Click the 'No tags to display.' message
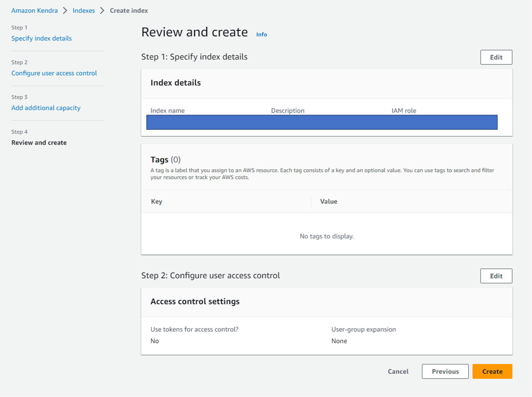 tap(327, 236)
